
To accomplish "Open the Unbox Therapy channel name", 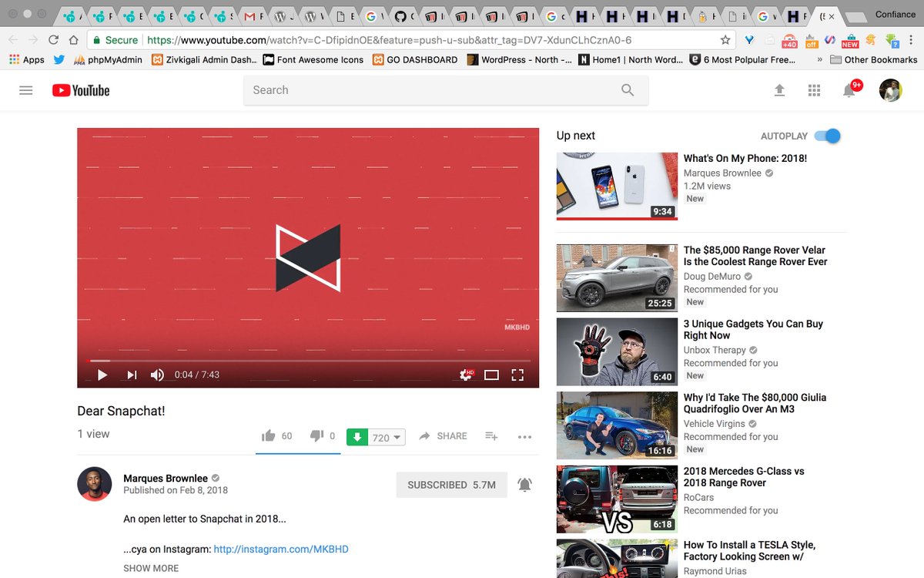I will pos(715,350).
